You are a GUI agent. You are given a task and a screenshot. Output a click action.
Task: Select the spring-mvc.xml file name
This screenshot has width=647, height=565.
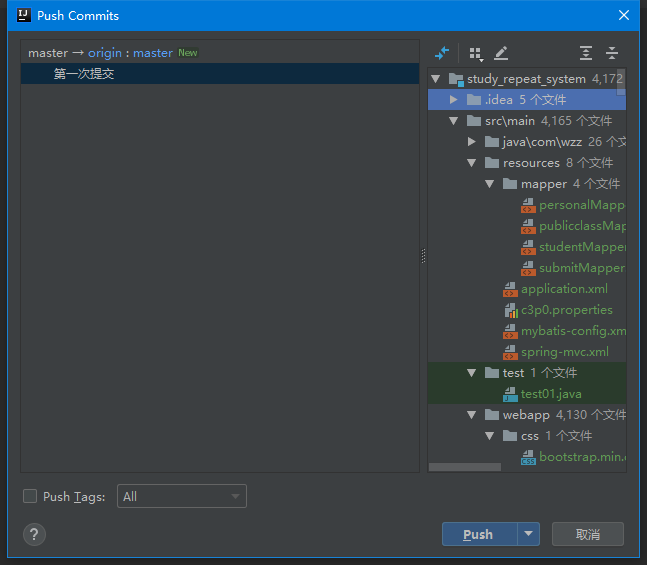point(564,352)
